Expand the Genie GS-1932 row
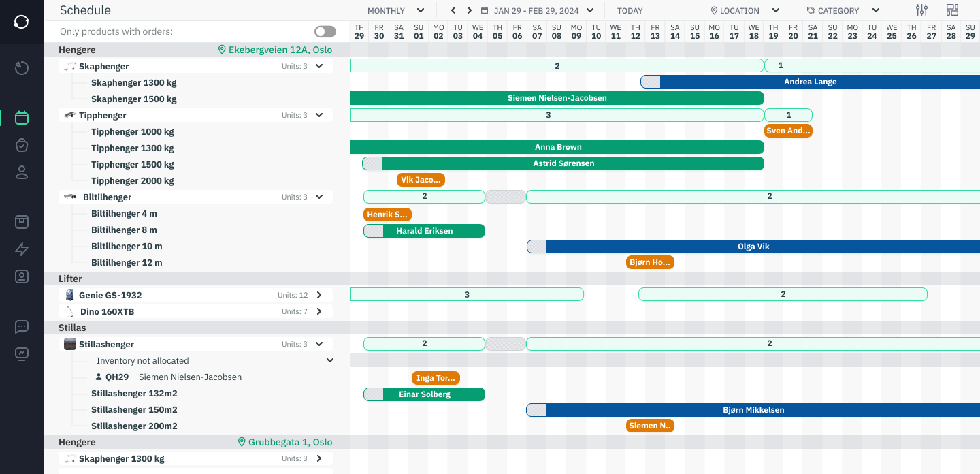The image size is (980, 474). [x=319, y=295]
